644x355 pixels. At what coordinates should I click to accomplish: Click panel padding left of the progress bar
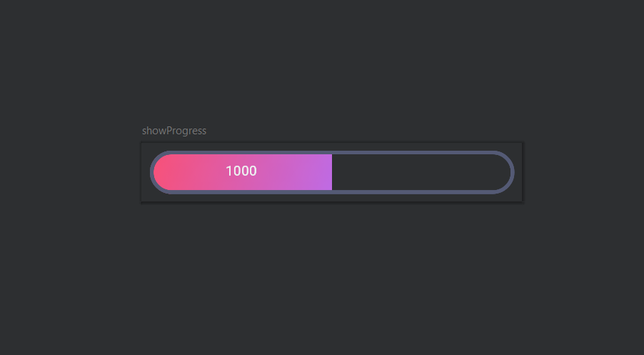(x=146, y=172)
